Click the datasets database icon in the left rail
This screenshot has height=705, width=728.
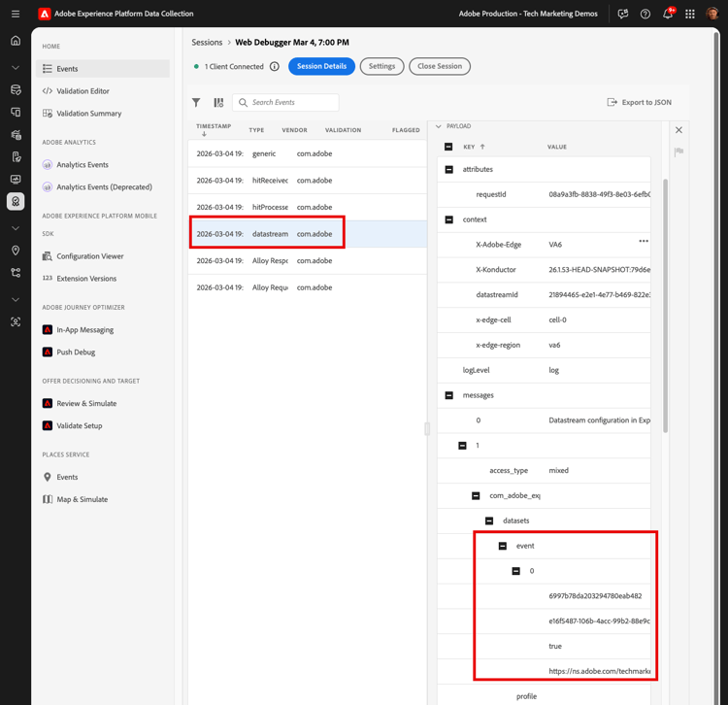click(x=16, y=89)
